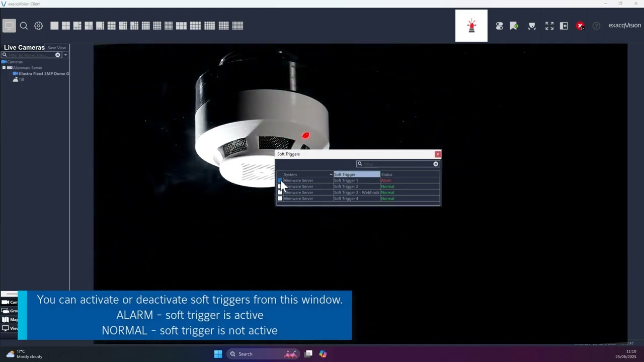
Task: Select the smoke detector live video panel
Action: 360,194
